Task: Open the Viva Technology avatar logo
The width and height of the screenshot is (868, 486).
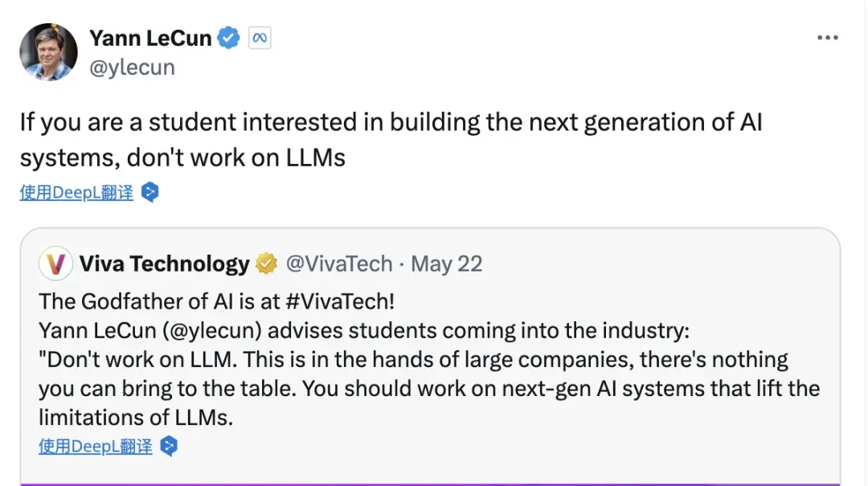Action: click(55, 263)
